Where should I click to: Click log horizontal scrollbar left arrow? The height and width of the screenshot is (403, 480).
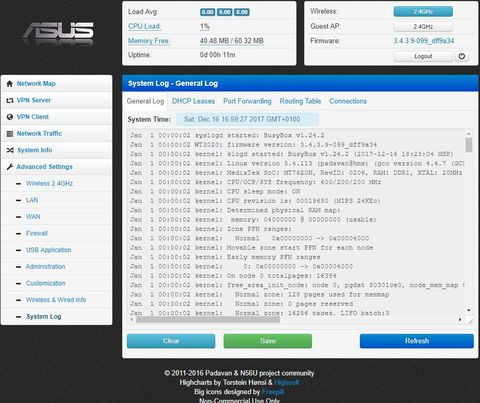[132, 319]
